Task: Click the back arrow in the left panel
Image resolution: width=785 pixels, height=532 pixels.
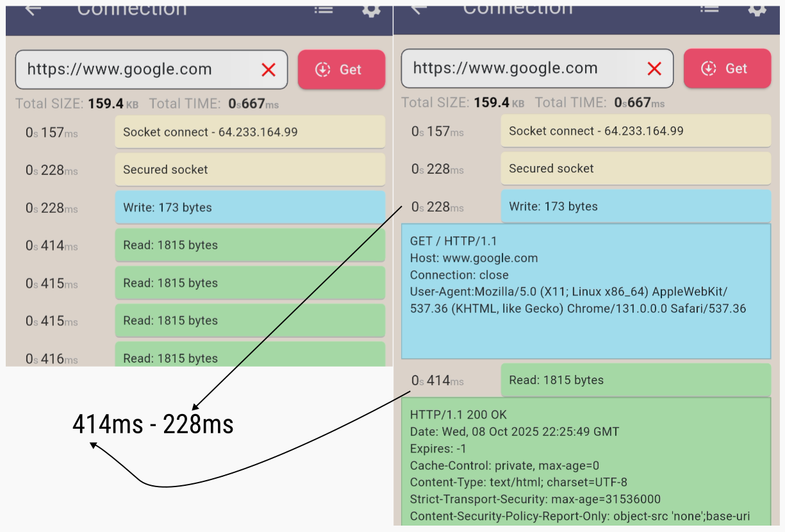Action: pos(32,9)
